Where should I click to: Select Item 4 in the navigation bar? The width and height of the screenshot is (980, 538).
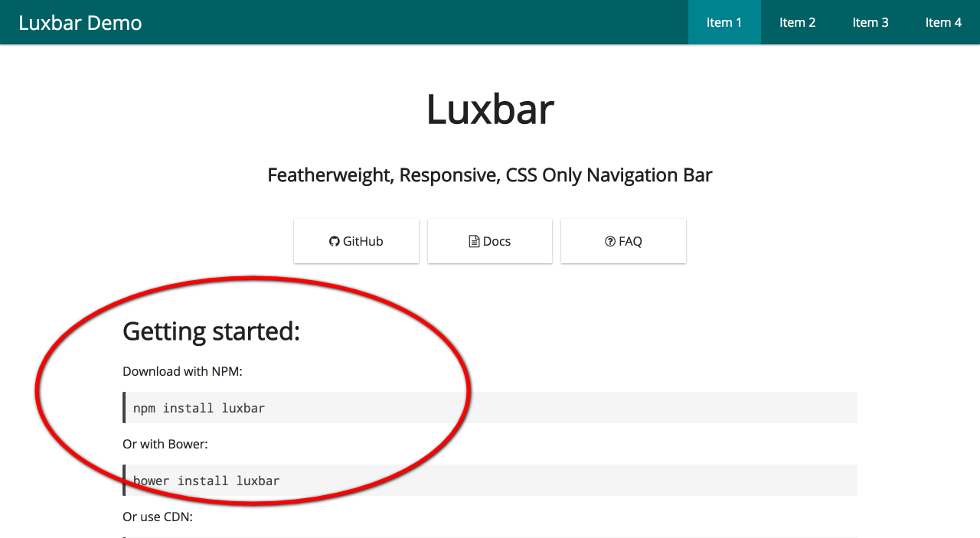coord(943,22)
